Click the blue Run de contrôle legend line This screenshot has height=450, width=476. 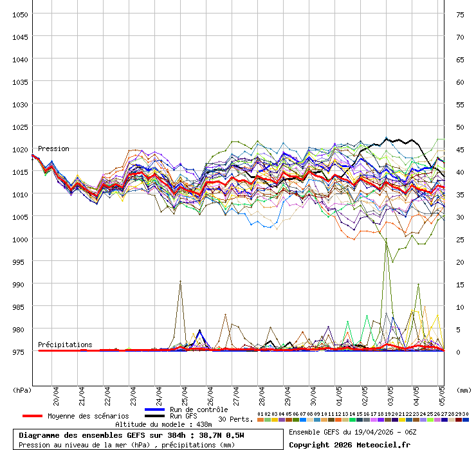[155, 410]
